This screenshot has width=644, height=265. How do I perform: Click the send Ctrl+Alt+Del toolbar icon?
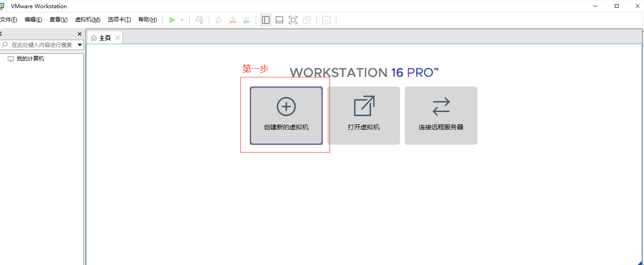pos(199,20)
